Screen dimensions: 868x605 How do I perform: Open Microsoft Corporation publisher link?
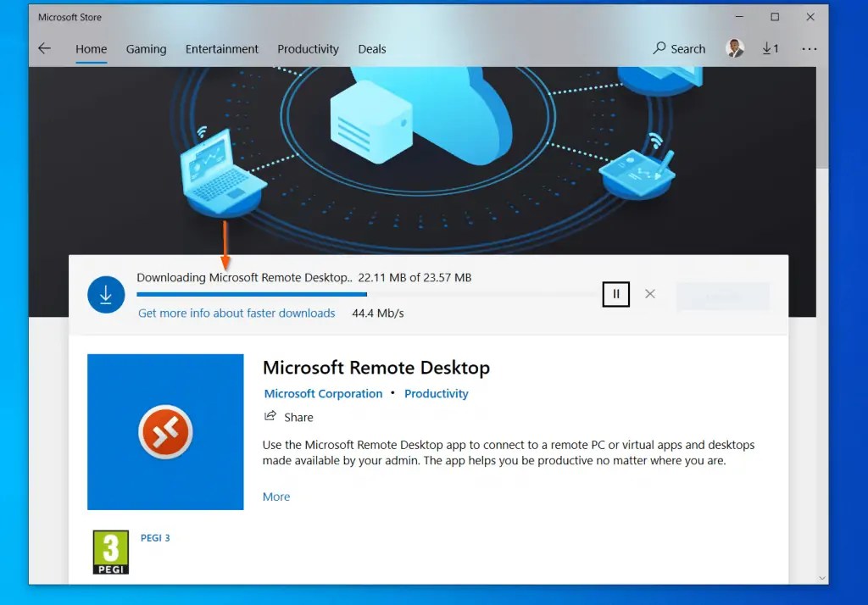point(323,393)
